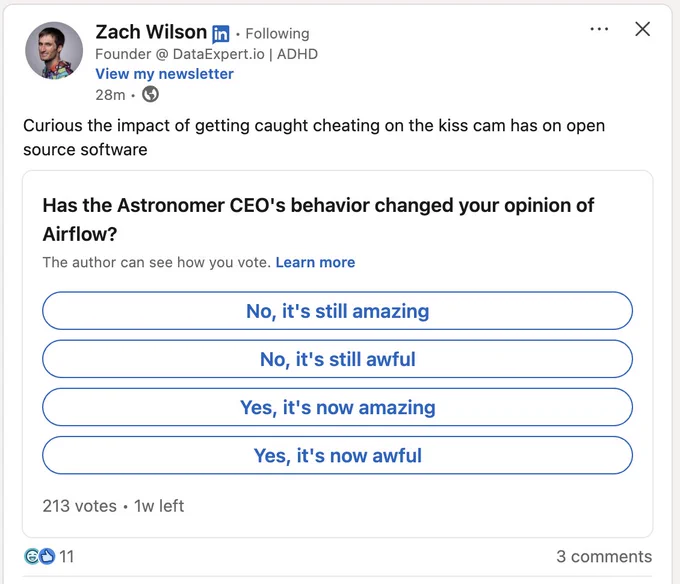Click the 28m post timestamp
Viewport: 680px width, 584px height.
click(110, 95)
